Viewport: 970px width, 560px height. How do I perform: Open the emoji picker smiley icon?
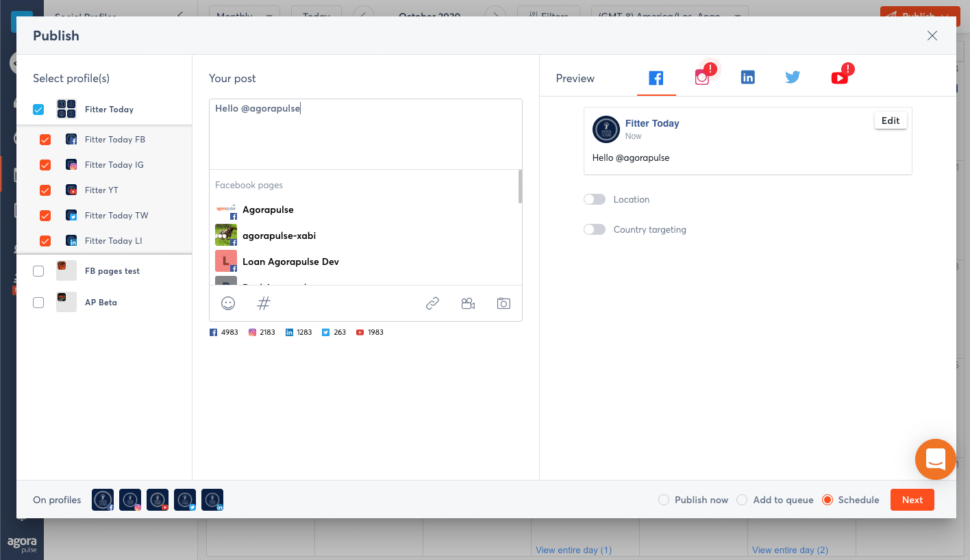click(x=228, y=303)
